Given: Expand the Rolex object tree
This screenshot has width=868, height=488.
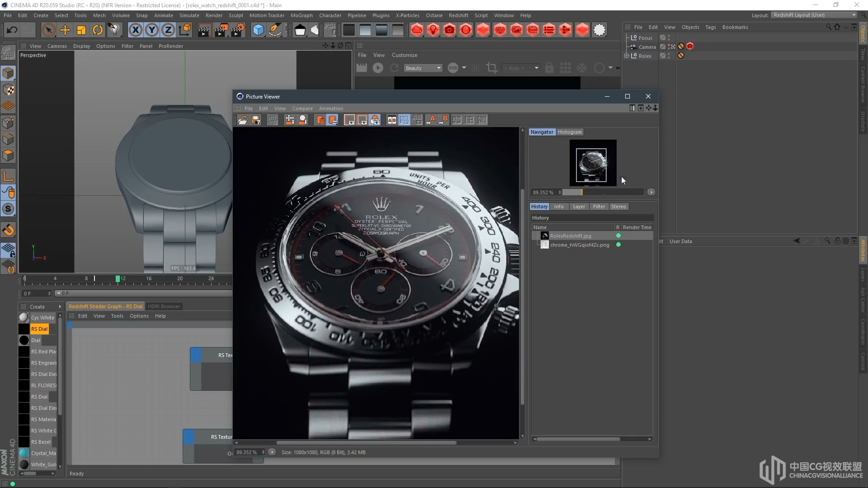Looking at the screenshot, I should [627, 56].
